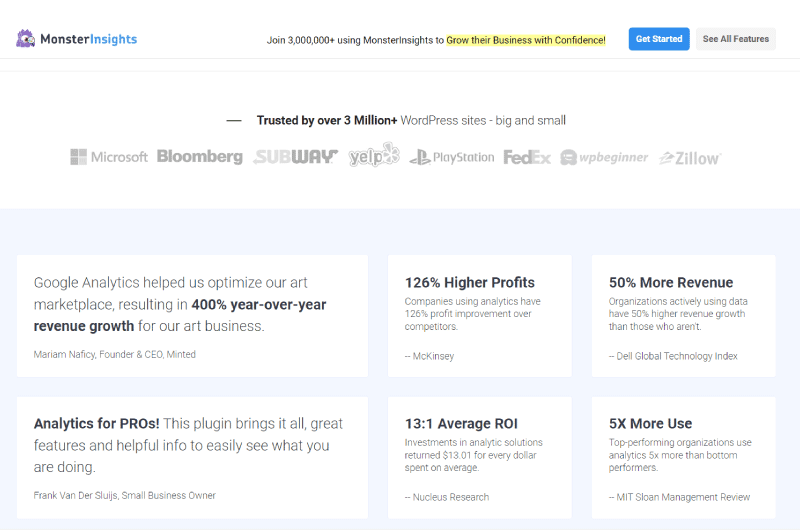
Task: Click the wpbeginner logo
Action: (604, 157)
